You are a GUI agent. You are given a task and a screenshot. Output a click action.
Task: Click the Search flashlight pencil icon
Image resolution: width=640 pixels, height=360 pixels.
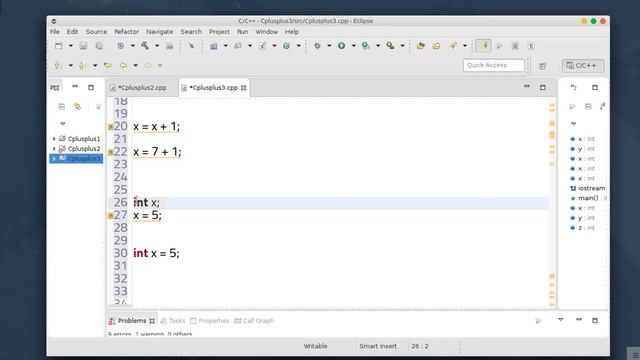(x=453, y=46)
